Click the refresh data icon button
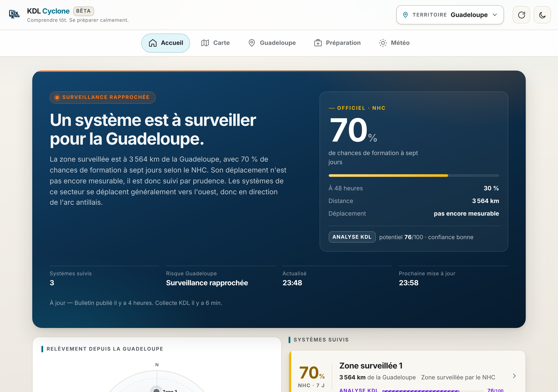This screenshot has width=558, height=392. coord(521,15)
